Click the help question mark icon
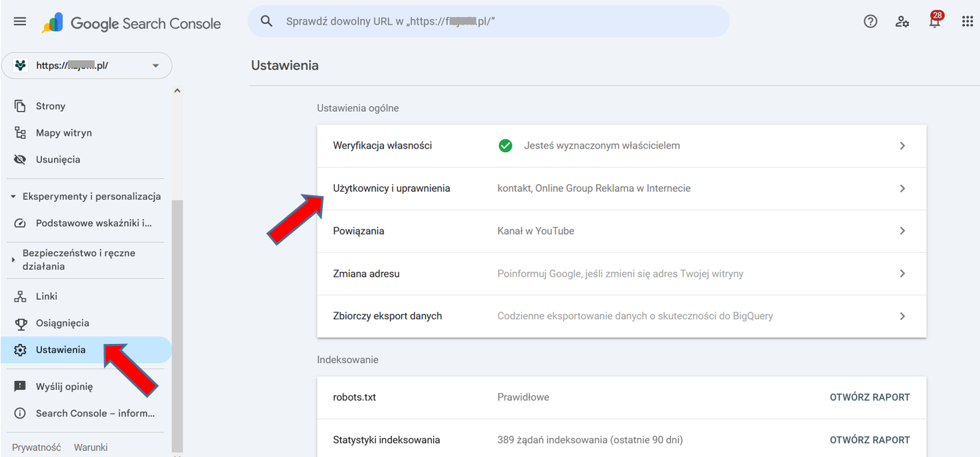 click(870, 21)
